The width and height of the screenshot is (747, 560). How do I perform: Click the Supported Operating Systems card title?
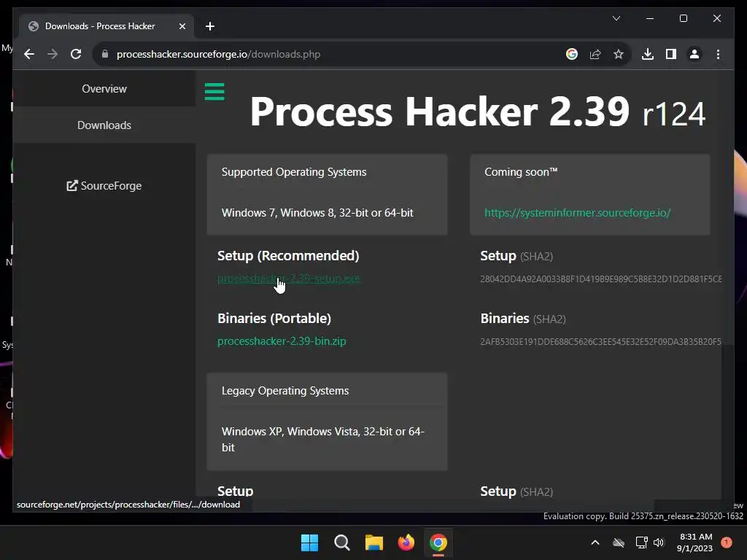coord(294,172)
